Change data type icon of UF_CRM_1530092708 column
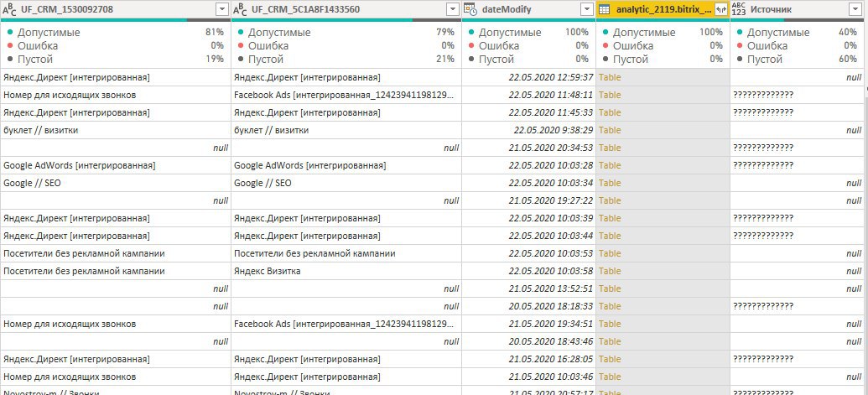Image resolution: width=868 pixels, height=395 pixels. (9, 9)
